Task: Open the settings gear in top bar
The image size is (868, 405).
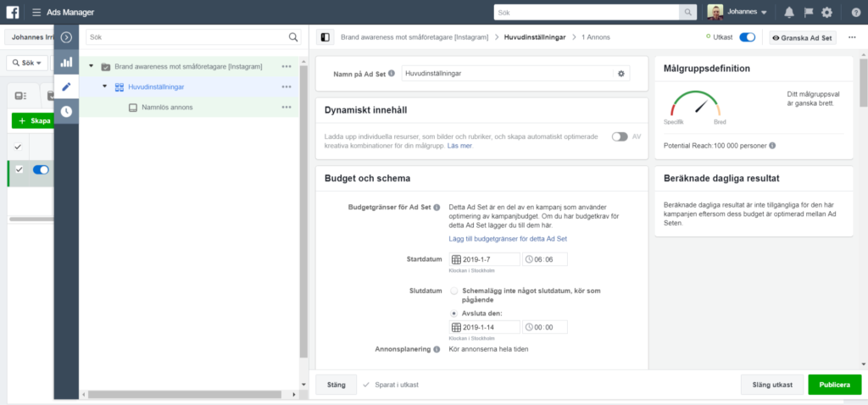Action: pyautogui.click(x=826, y=12)
